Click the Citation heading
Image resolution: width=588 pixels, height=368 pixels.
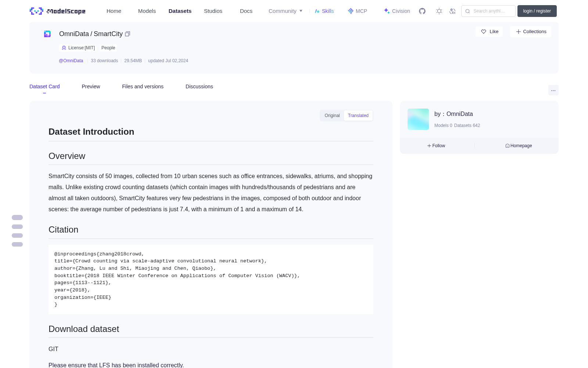[x=63, y=230]
